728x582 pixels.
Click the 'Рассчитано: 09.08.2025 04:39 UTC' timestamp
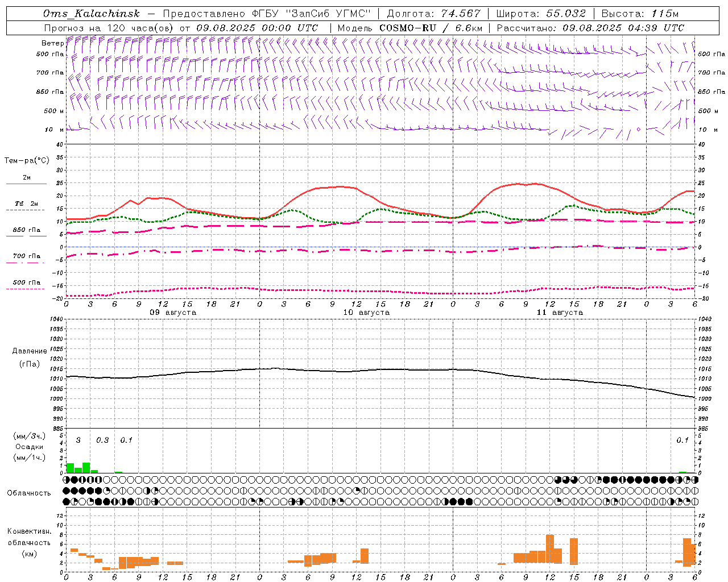[x=590, y=28]
